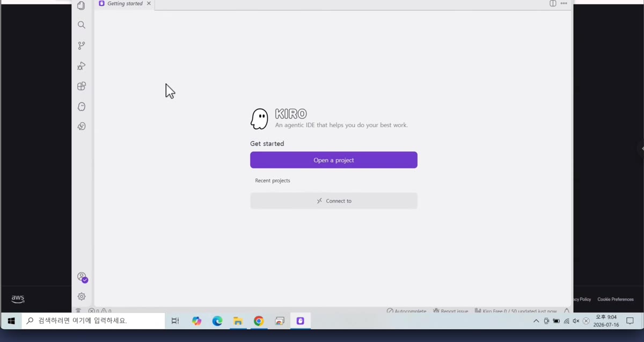Open the activity bar icon below the ghost
644x342 pixels.
(x=82, y=126)
